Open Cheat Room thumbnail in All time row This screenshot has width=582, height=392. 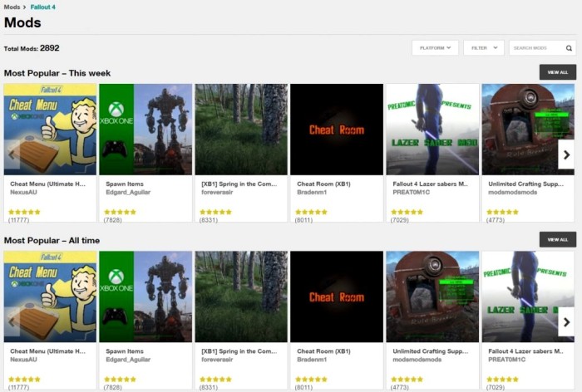click(337, 296)
